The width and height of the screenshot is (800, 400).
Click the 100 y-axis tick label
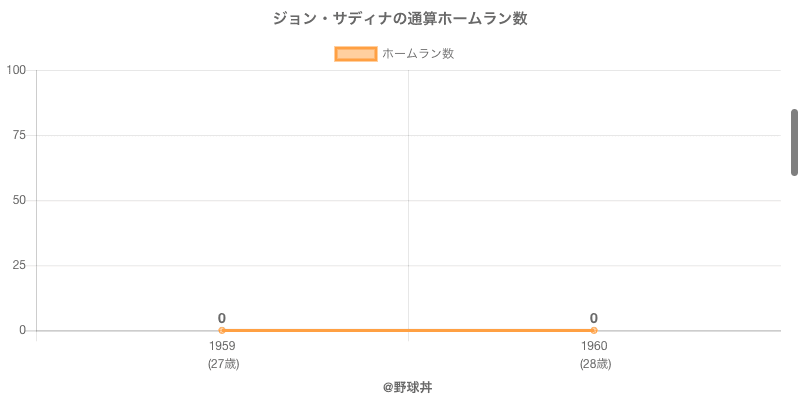click(x=16, y=70)
